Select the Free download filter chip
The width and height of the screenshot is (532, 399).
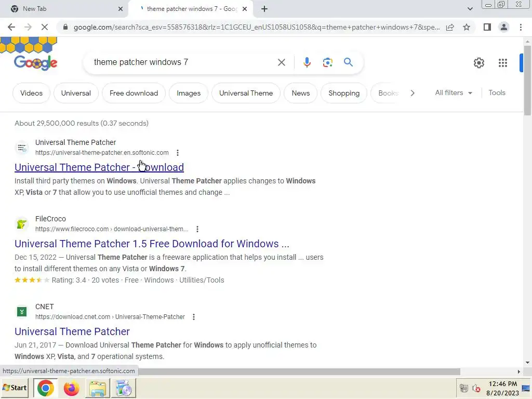(134, 93)
